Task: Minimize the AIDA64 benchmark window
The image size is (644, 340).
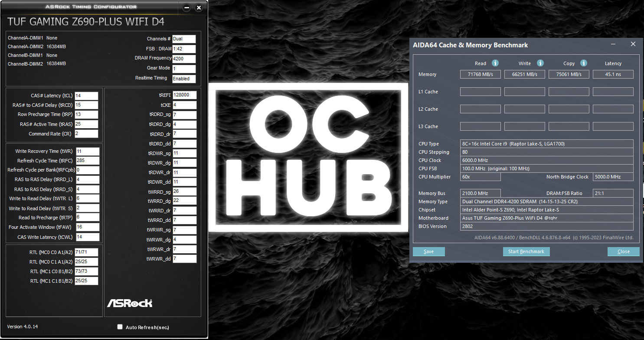Action: 614,44
